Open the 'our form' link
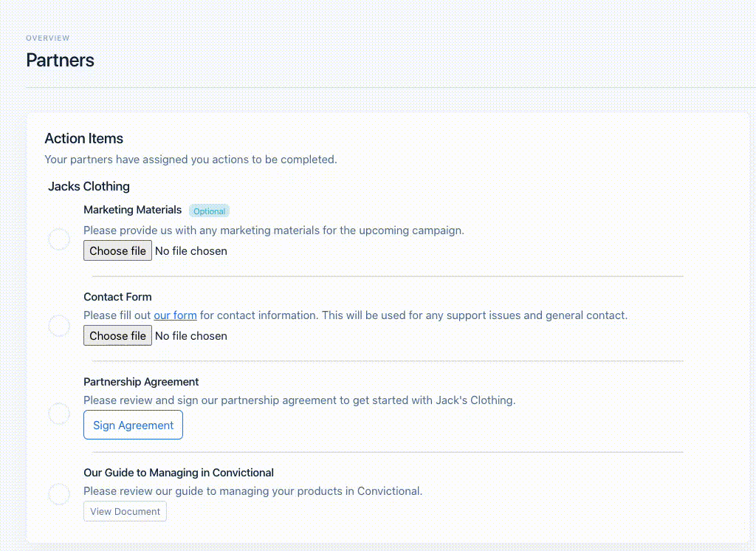 (x=175, y=315)
